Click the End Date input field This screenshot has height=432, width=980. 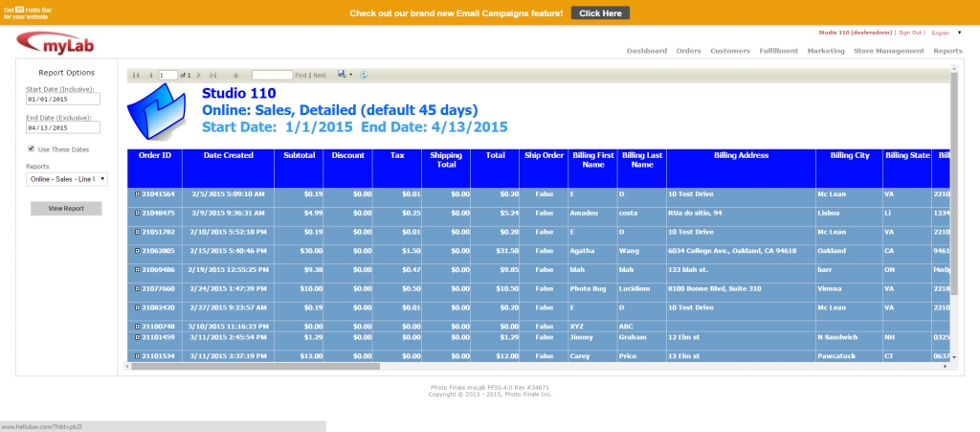point(63,127)
